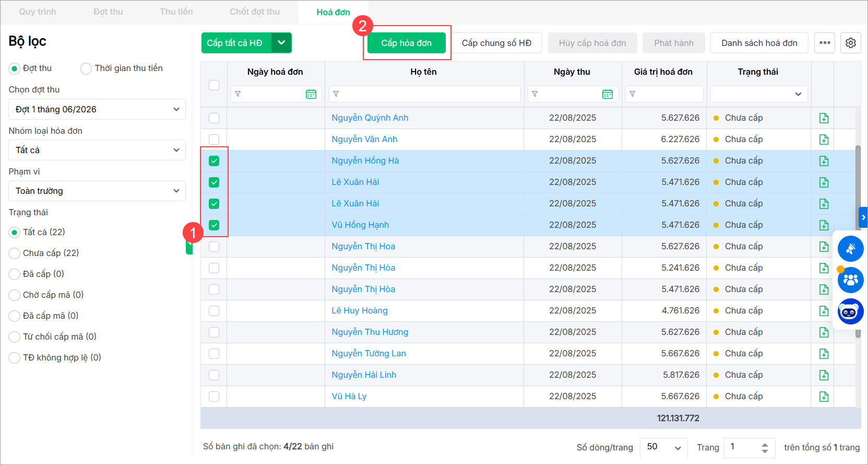Check the box for Lê Huy Hoàng
Screen dimensions: 868x465
(x=214, y=311)
